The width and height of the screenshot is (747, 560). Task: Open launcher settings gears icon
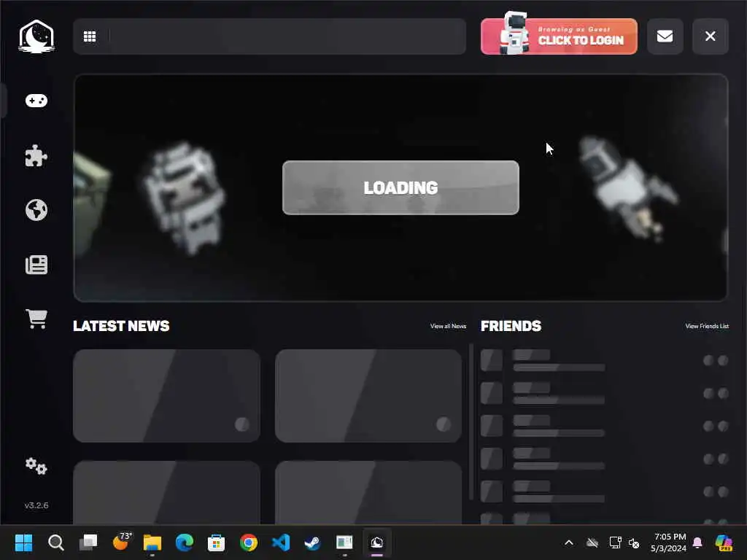pos(36,466)
